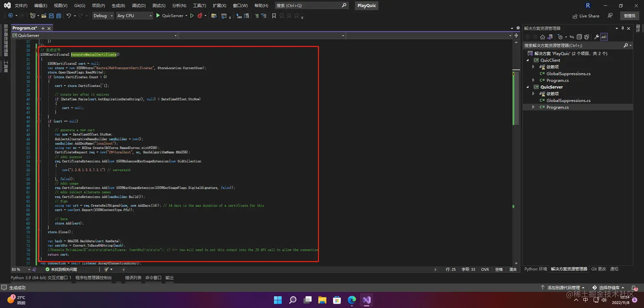Open the Any CPU platform dropdown
The height and width of the screenshot is (308, 644).
pyautogui.click(x=134, y=16)
